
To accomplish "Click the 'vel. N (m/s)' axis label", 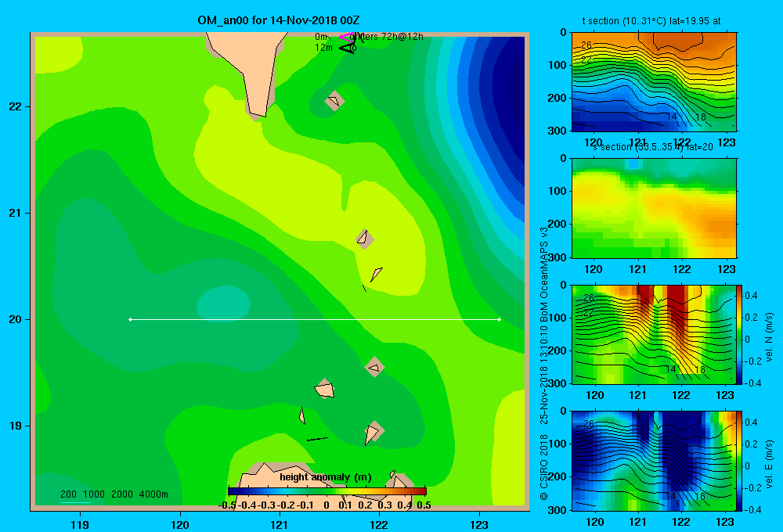I will coord(770,337).
